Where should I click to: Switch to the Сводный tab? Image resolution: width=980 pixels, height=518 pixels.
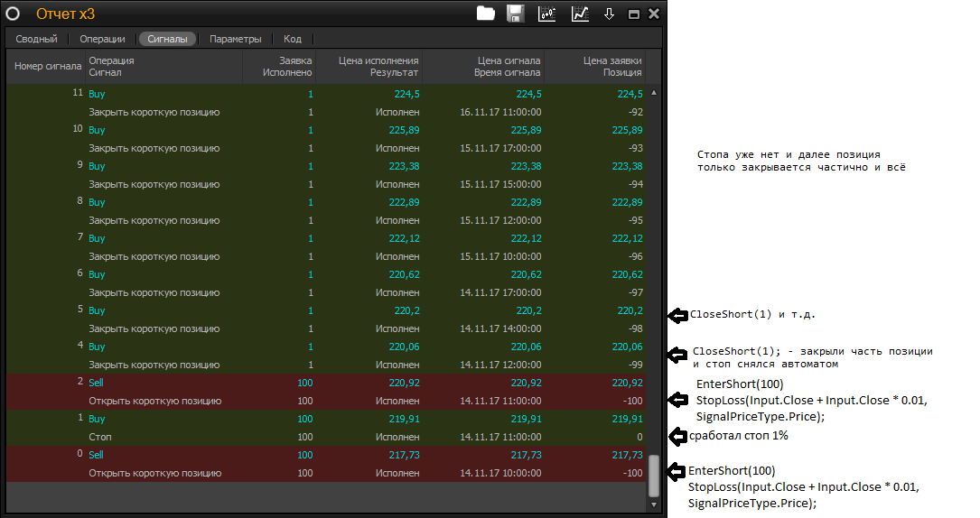click(36, 39)
